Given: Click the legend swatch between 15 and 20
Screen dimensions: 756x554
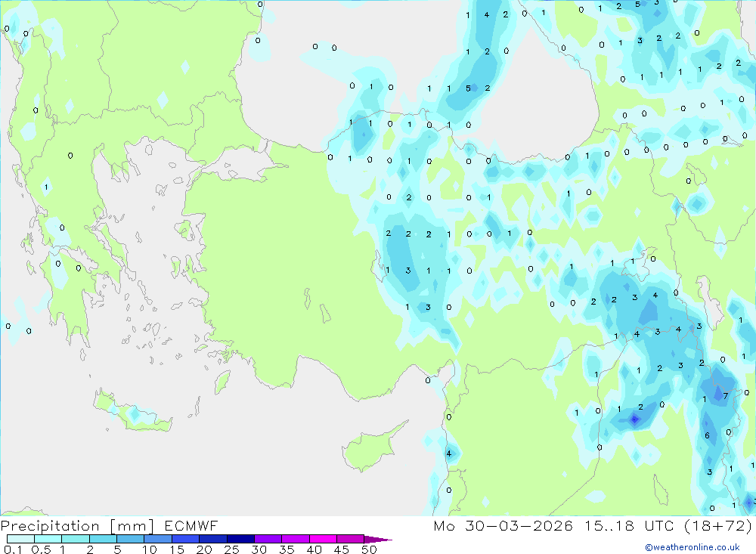Looking at the screenshot, I should coord(186,539).
